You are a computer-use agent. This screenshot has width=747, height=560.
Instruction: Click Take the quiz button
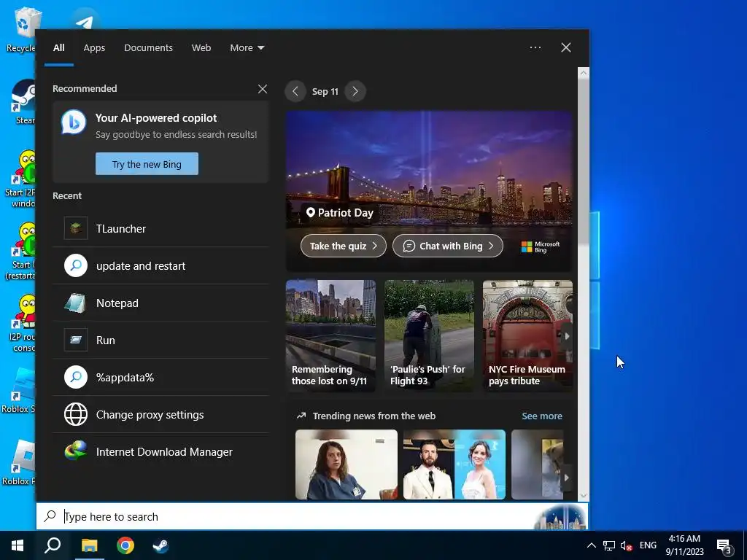(344, 246)
